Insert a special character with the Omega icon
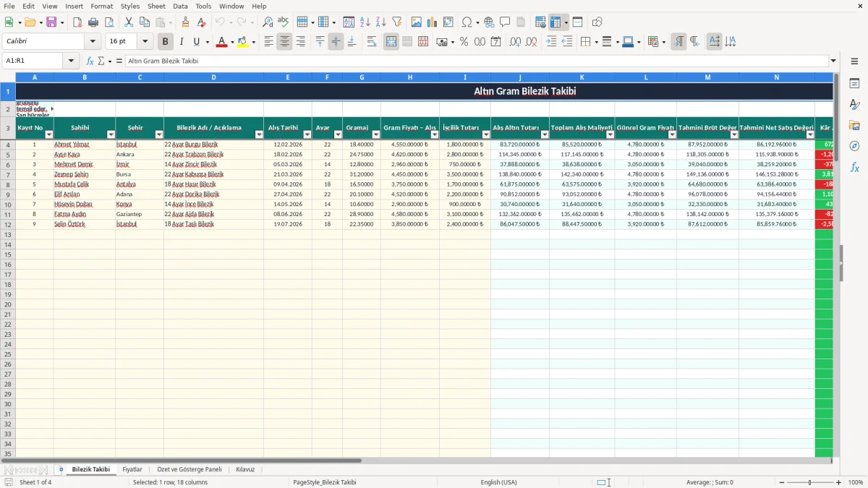Image resolution: width=868 pixels, height=488 pixels. coord(467,22)
